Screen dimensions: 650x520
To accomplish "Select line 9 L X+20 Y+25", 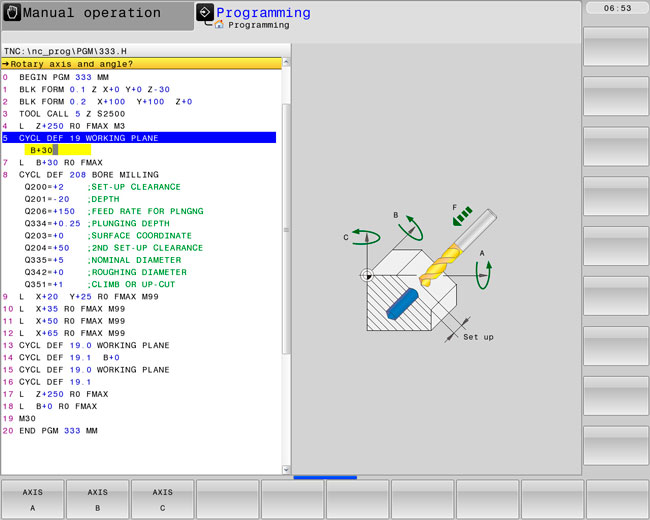I will 80,296.
